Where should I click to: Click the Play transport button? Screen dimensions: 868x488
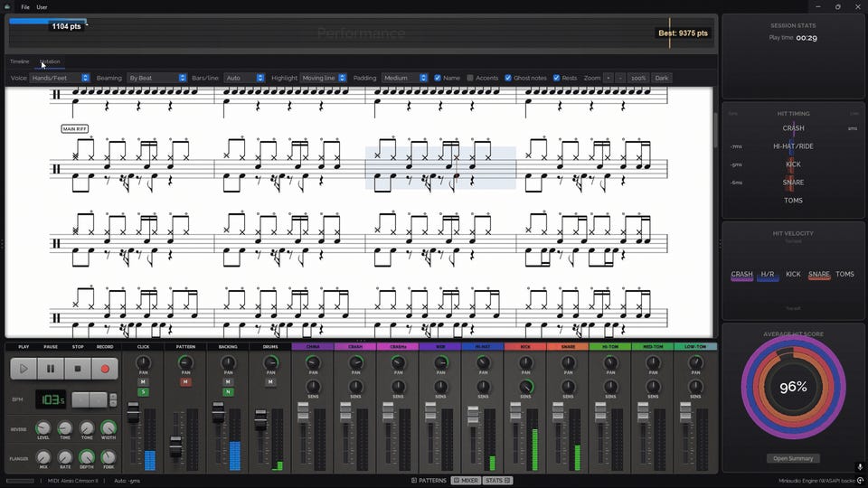click(24, 369)
